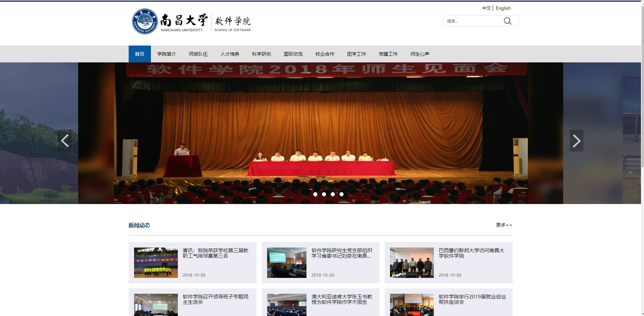
Task: Select the first carousel dot indicator
Action: pyautogui.click(x=315, y=194)
